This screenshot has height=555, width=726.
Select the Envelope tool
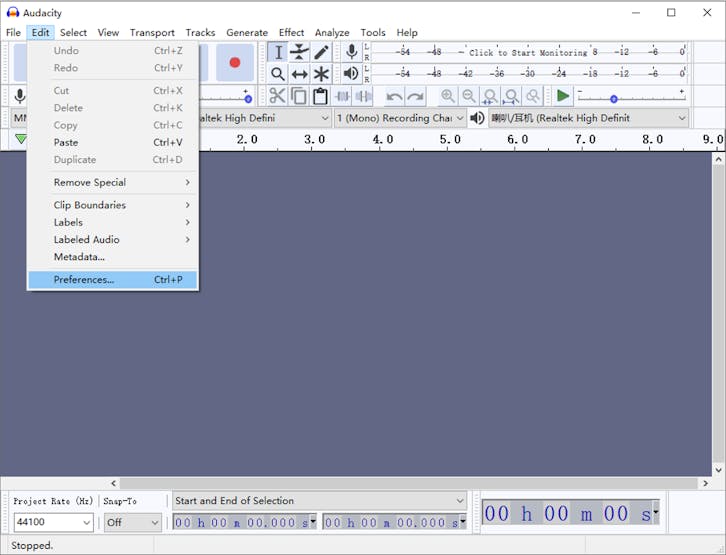299,52
